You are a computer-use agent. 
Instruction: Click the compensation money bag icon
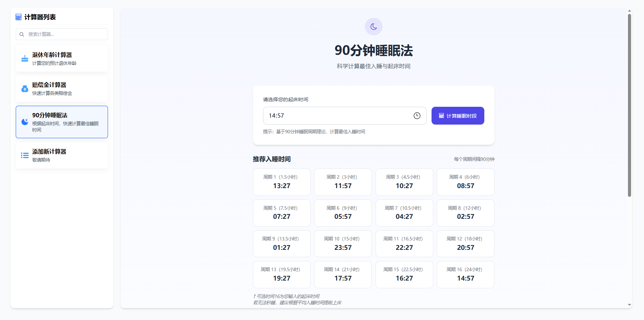click(x=25, y=89)
